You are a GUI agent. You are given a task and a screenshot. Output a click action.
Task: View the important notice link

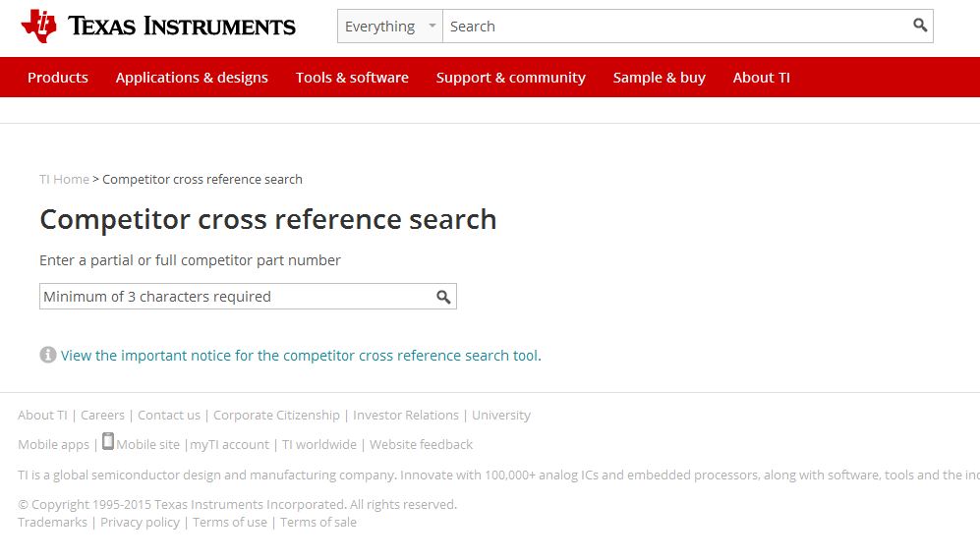point(301,356)
